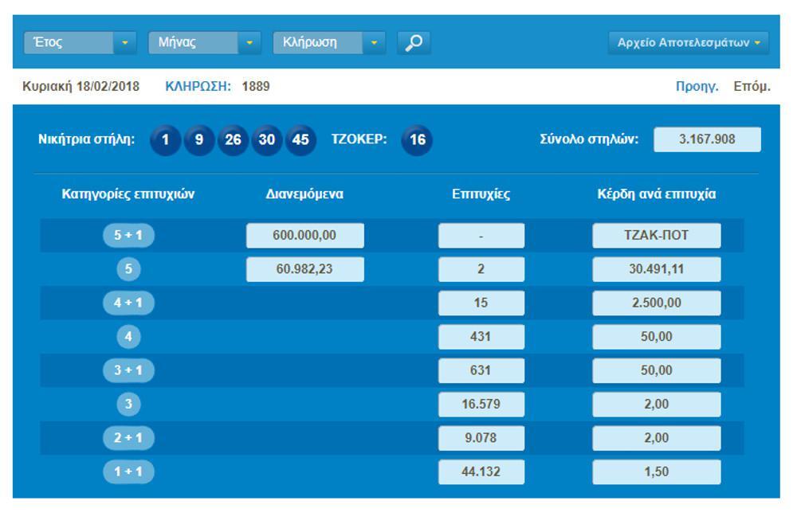Click the 44.132 successes field
The width and height of the screenshot is (797, 532).
(481, 471)
